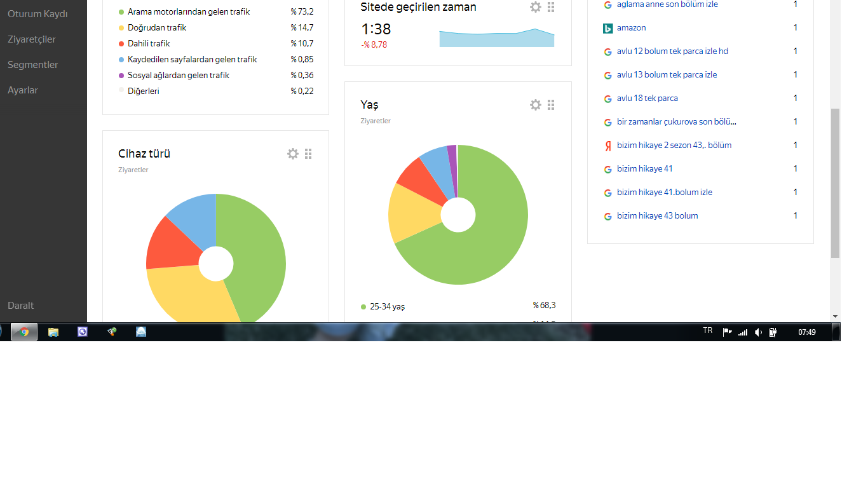
Task: Open File Explorer folder in taskbar
Action: click(53, 332)
